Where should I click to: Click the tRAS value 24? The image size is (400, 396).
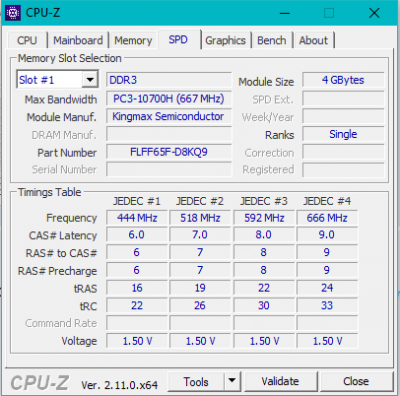pyautogui.click(x=327, y=288)
